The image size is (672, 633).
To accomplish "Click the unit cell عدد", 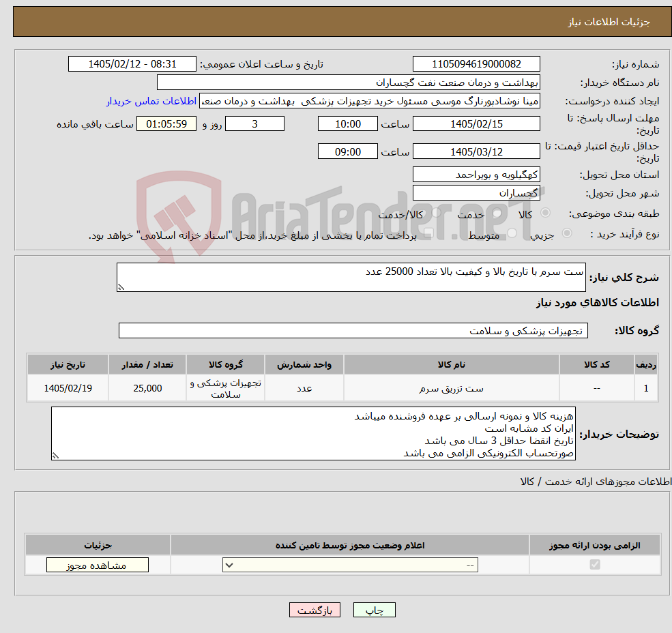I will 304,388.
